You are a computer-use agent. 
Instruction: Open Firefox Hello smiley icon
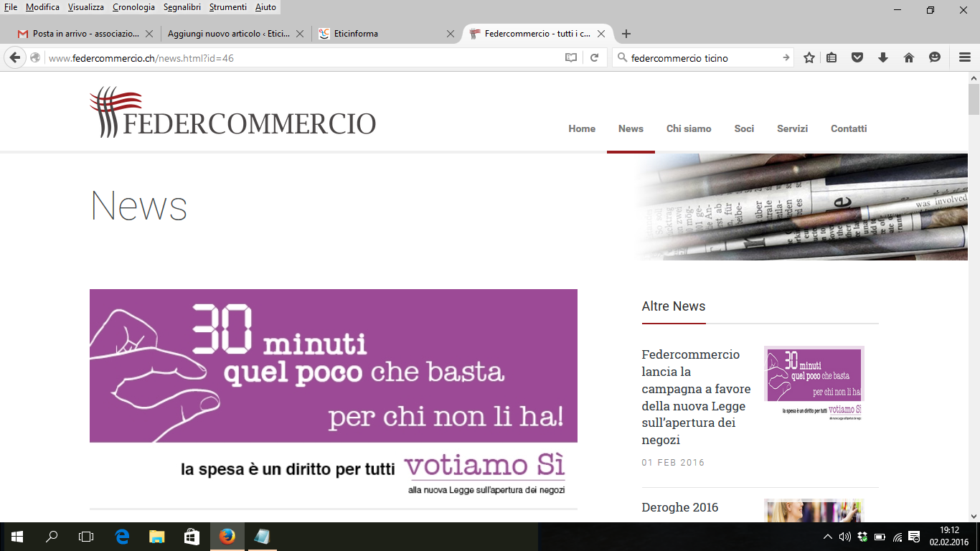point(935,58)
